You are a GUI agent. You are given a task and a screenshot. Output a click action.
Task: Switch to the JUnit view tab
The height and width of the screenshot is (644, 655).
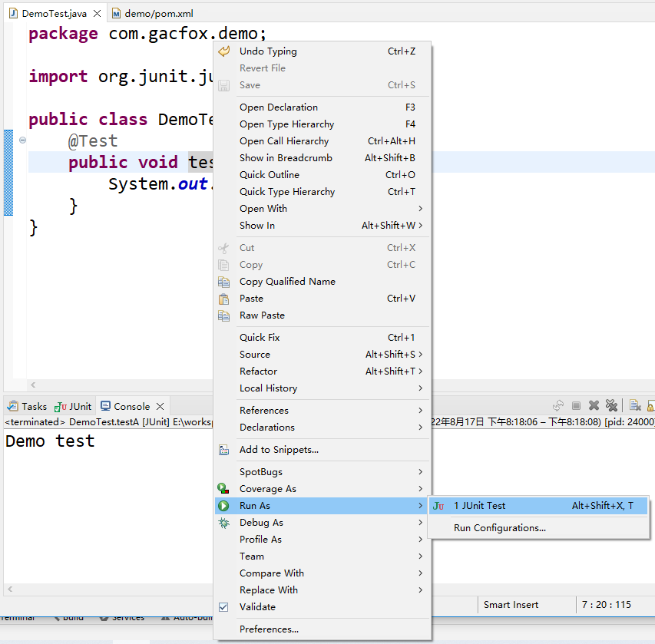(x=73, y=406)
